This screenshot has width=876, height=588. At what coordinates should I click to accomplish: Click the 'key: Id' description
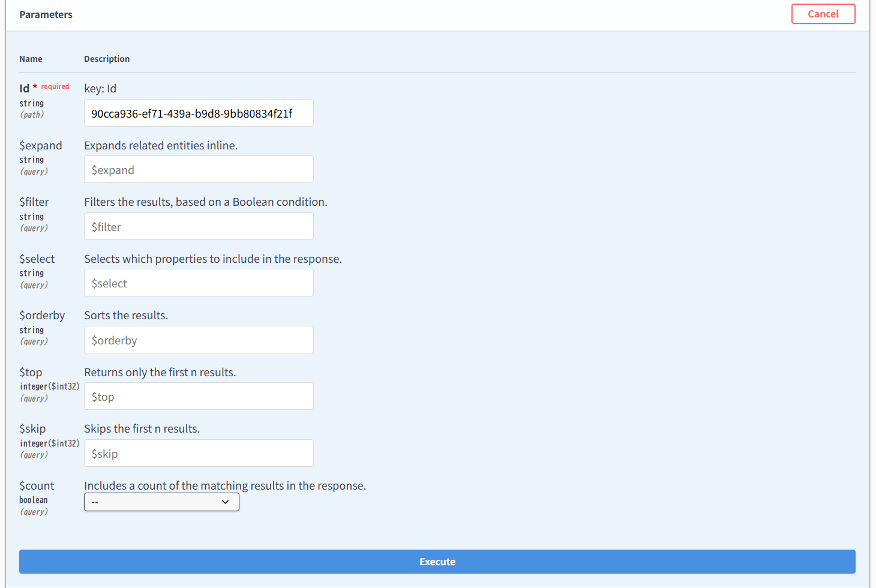pyautogui.click(x=100, y=88)
